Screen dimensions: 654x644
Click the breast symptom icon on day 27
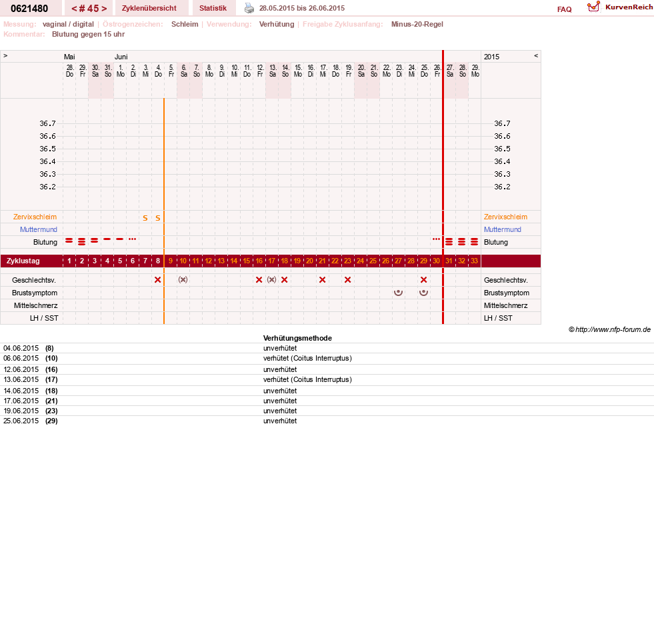point(398,293)
